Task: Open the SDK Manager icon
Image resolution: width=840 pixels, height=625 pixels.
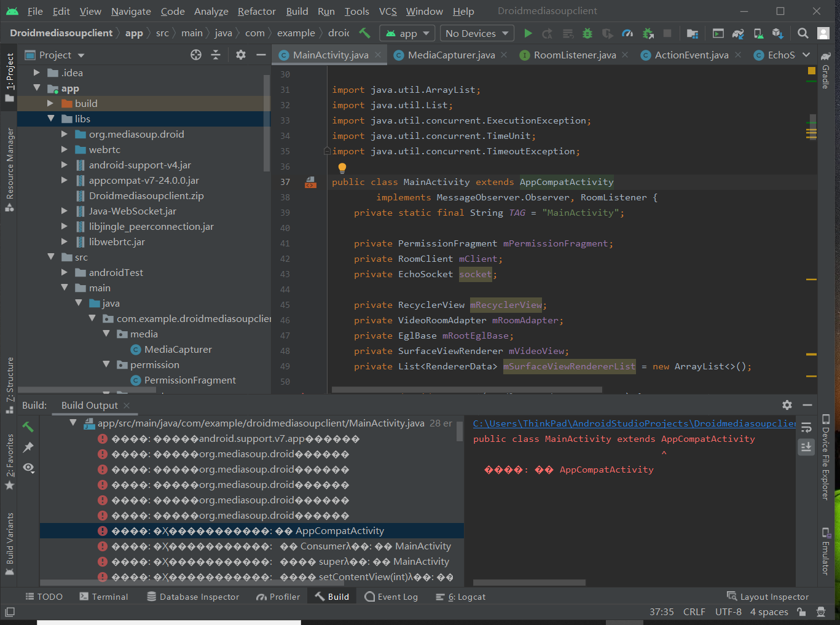Action: coord(778,33)
